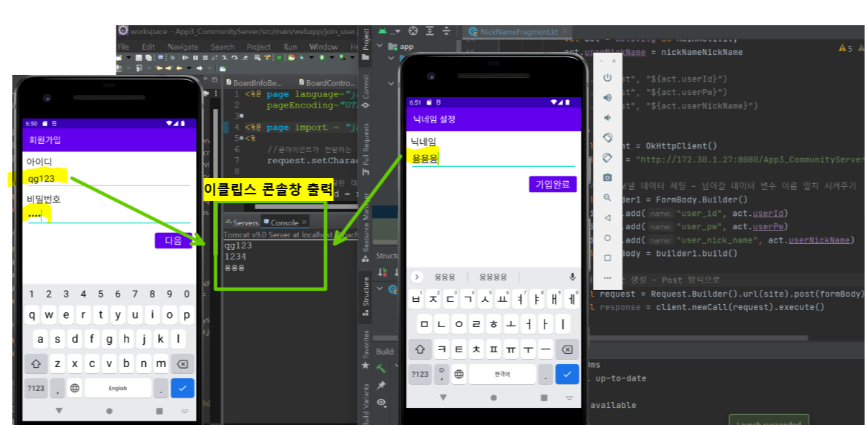
Task: Click the emulator power button icon
Action: click(x=608, y=77)
